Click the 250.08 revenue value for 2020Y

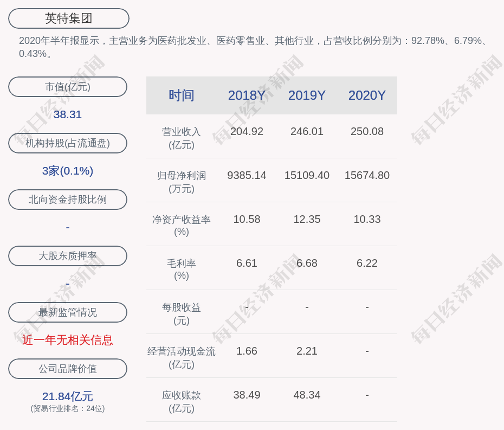click(x=367, y=132)
